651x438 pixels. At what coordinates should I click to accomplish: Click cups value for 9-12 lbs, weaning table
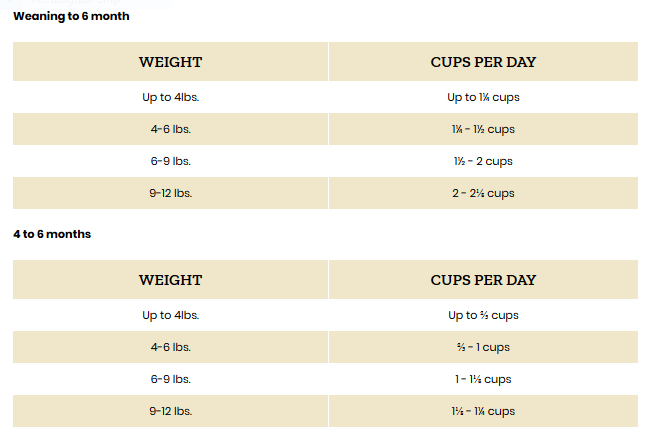point(483,193)
